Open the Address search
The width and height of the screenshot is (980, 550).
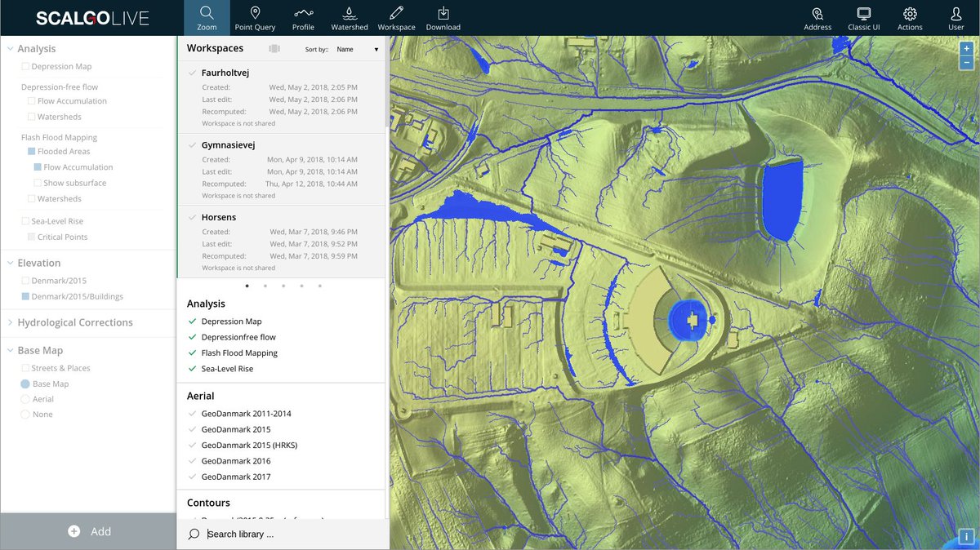point(817,18)
